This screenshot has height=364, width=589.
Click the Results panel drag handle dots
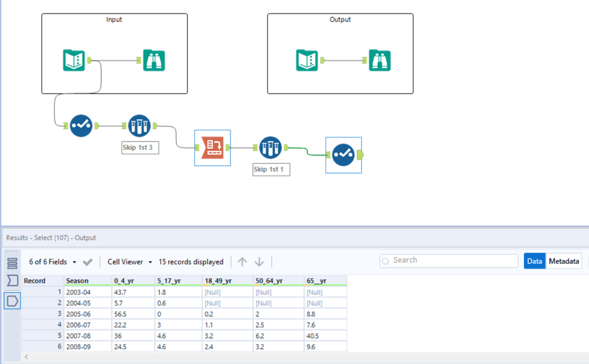pyautogui.click(x=12, y=252)
